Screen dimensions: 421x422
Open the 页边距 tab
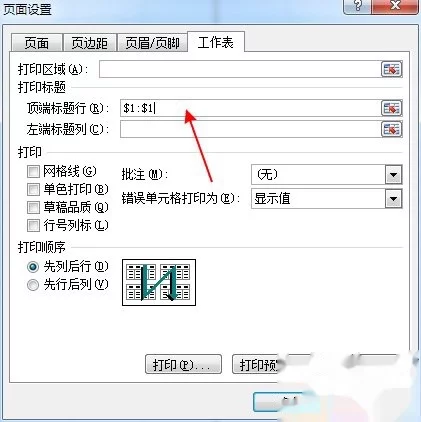(90, 43)
